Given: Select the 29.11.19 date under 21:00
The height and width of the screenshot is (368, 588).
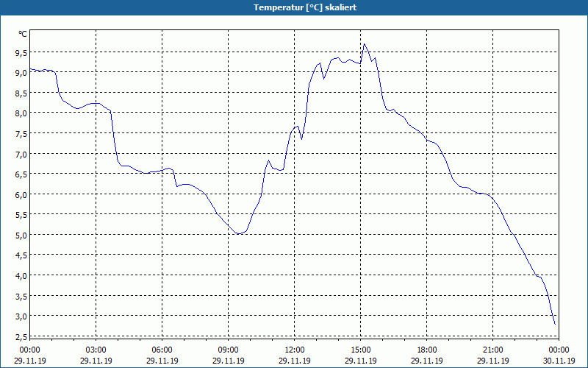Looking at the screenshot, I should (x=492, y=361).
